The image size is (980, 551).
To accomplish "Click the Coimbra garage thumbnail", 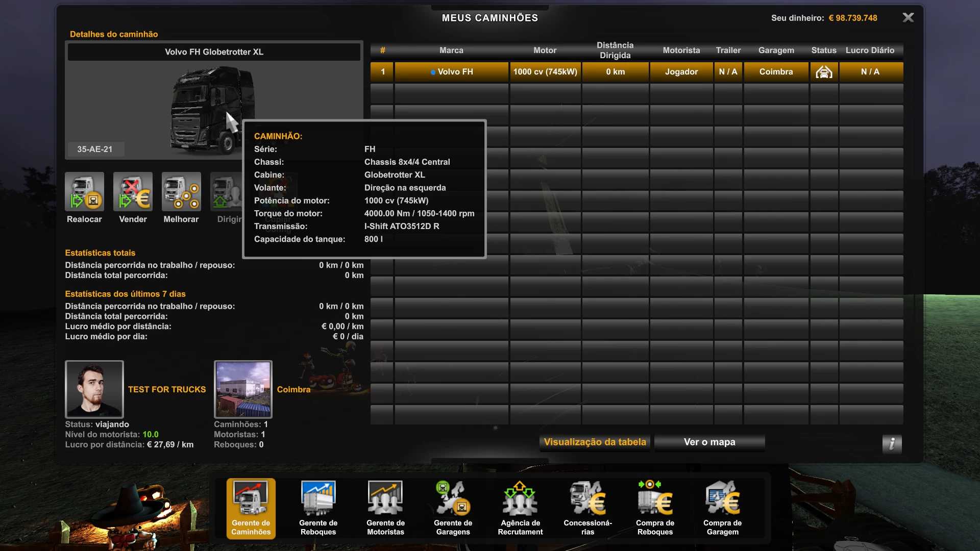I will [243, 389].
